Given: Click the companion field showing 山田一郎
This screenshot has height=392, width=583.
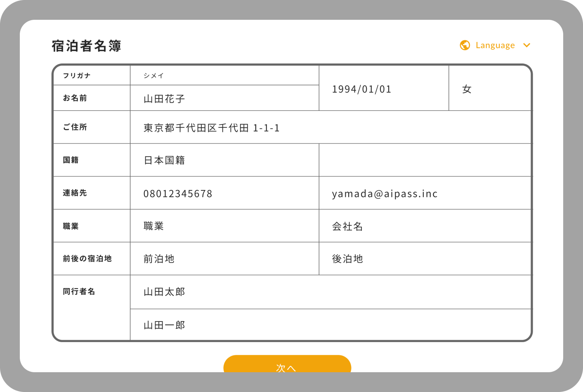Looking at the screenshot, I should coord(289,325).
